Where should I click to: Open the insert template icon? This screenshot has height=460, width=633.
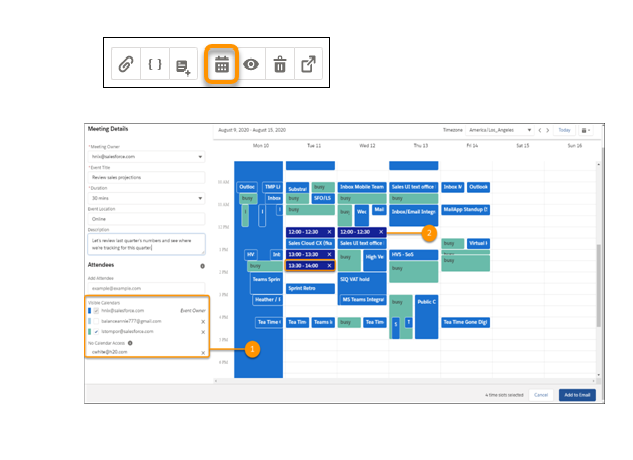[184, 65]
